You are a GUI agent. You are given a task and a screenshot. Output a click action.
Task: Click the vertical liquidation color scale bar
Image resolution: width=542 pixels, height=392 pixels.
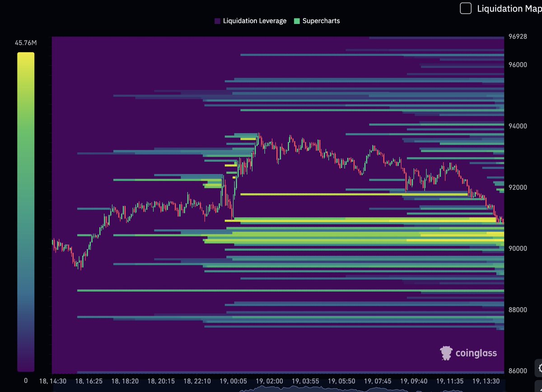(x=26, y=212)
